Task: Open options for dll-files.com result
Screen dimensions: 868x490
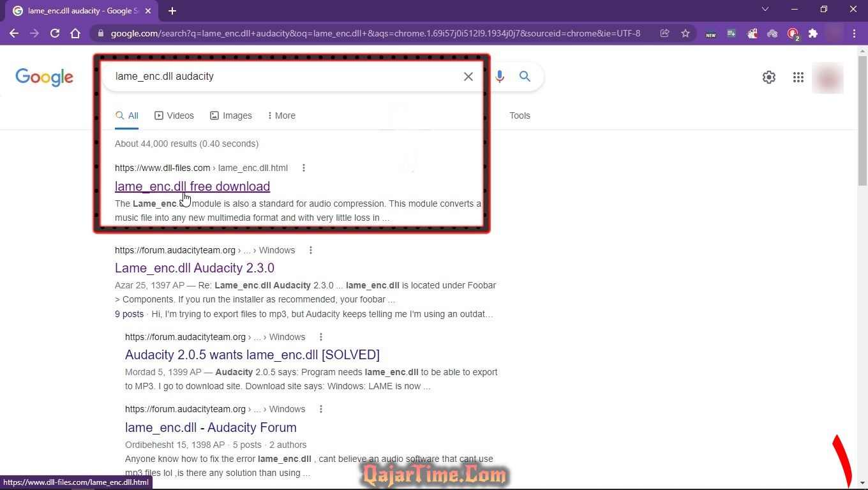Action: click(x=304, y=168)
